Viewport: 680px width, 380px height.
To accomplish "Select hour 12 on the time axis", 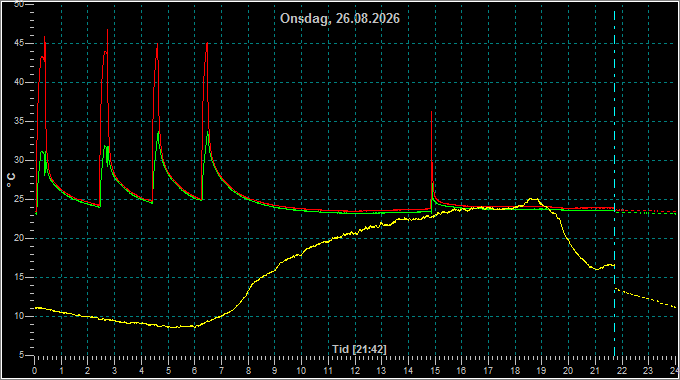I will pyautogui.click(x=355, y=371).
